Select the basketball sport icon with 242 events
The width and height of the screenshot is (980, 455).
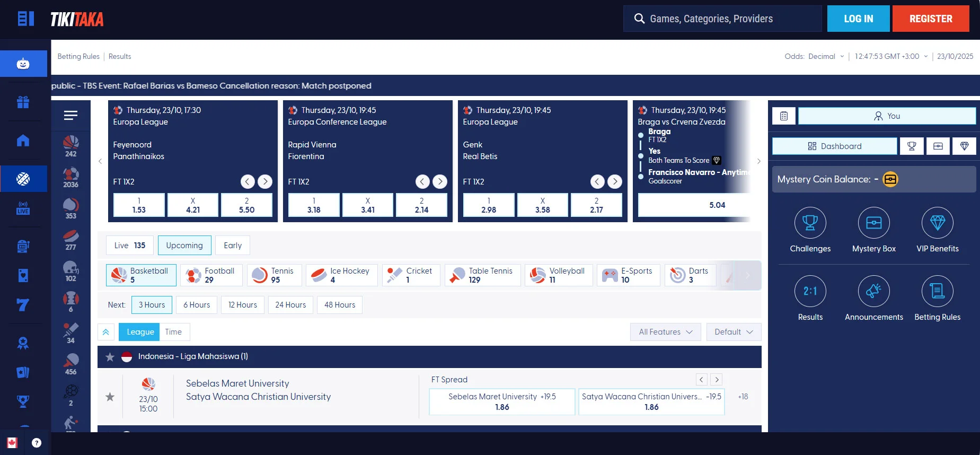(71, 146)
